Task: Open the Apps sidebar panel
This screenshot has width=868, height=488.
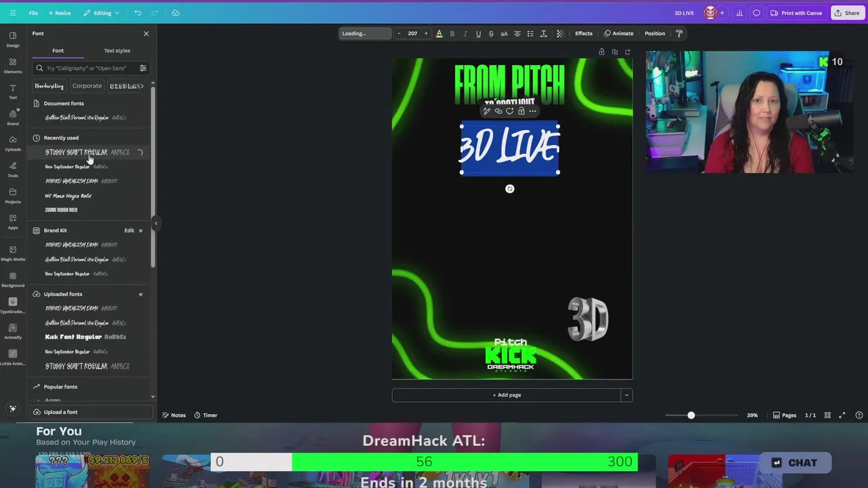Action: tap(13, 222)
